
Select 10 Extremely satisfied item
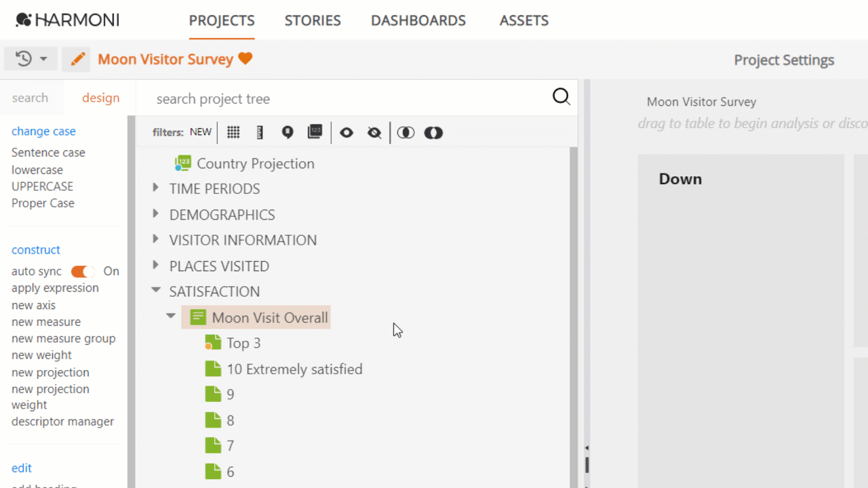294,369
